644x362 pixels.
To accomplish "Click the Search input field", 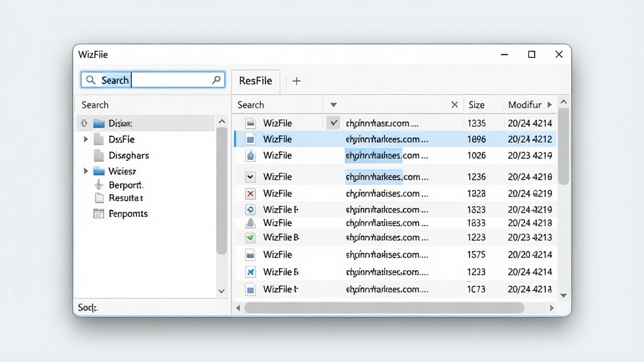I will (x=153, y=80).
